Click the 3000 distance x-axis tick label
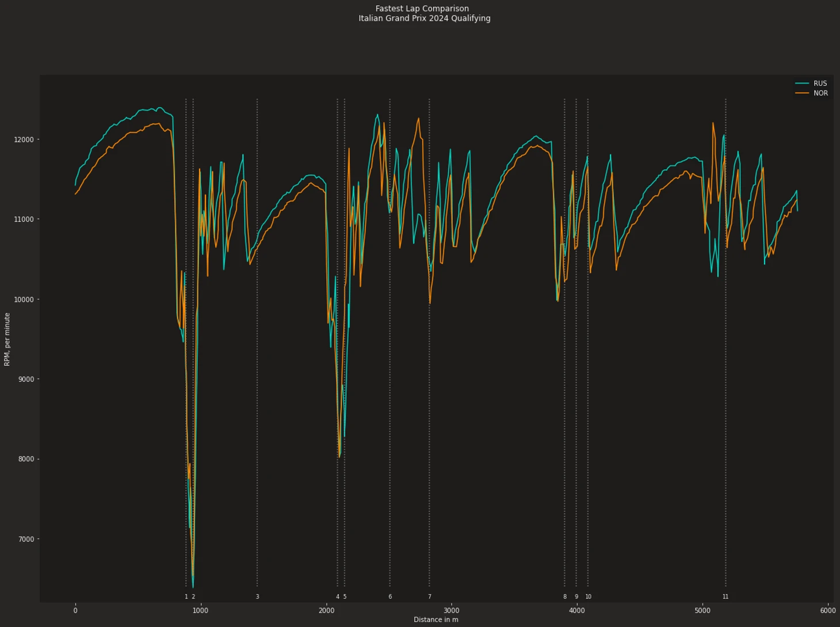The image size is (840, 627). pos(452,611)
